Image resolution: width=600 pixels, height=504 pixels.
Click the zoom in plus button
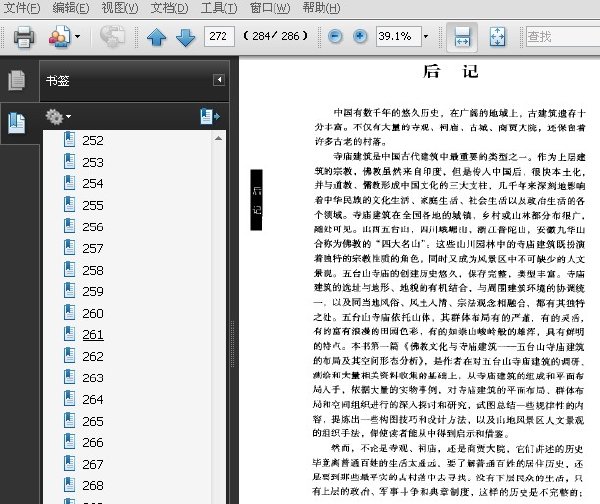[360, 36]
